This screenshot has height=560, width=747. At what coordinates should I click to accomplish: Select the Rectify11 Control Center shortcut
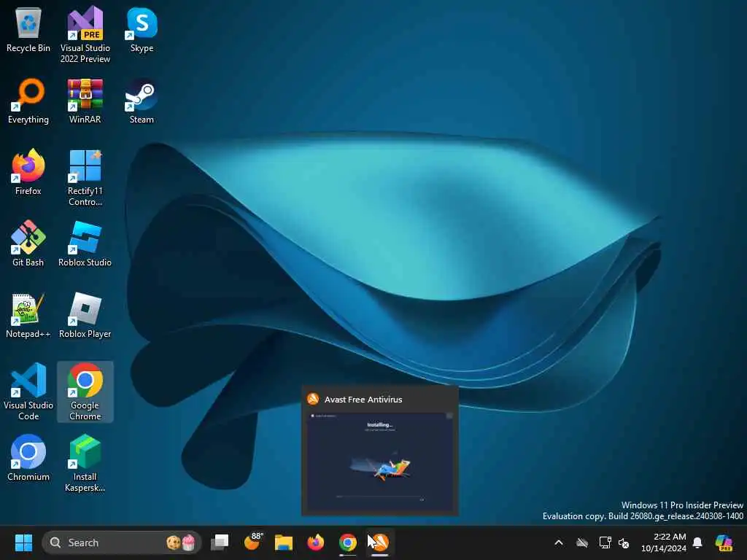coord(85,177)
